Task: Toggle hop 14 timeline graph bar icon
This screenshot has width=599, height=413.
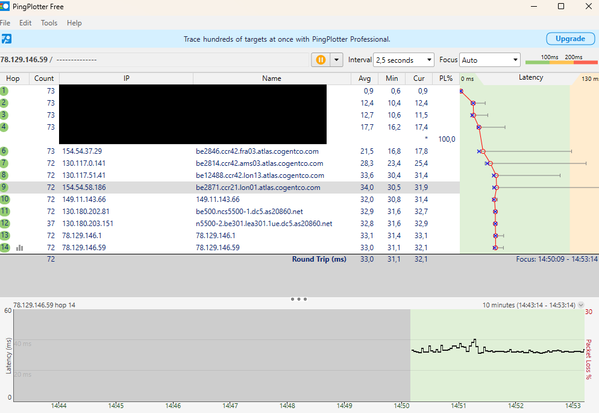Action: click(x=19, y=248)
